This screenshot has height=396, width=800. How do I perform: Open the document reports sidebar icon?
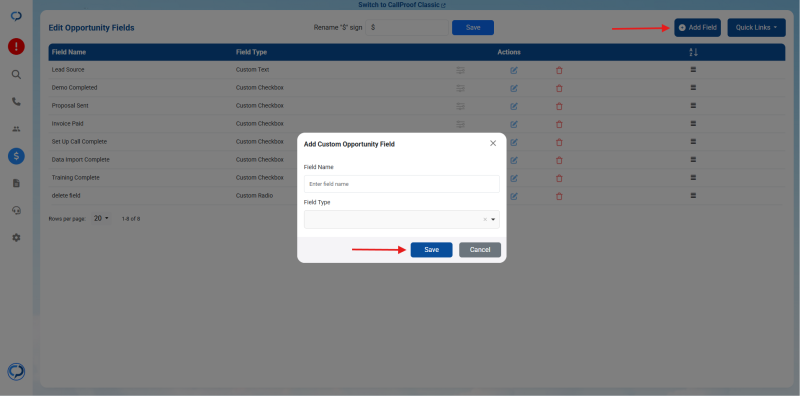click(x=16, y=183)
